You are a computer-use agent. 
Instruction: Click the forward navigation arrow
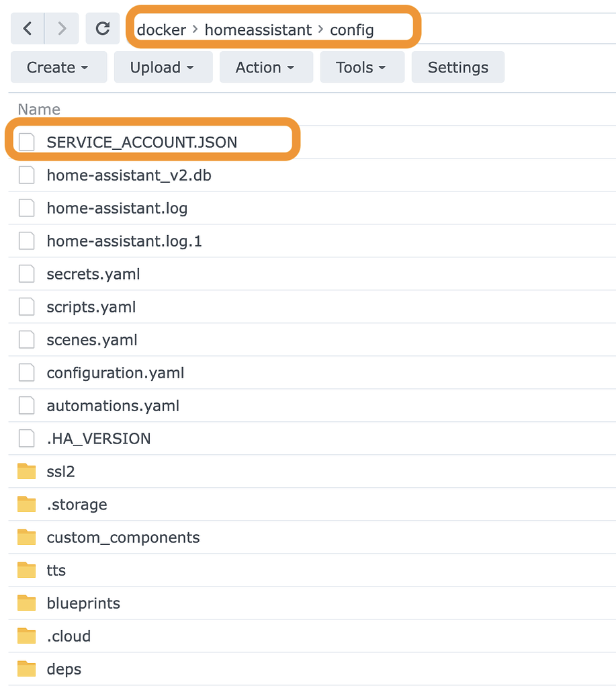(62, 28)
